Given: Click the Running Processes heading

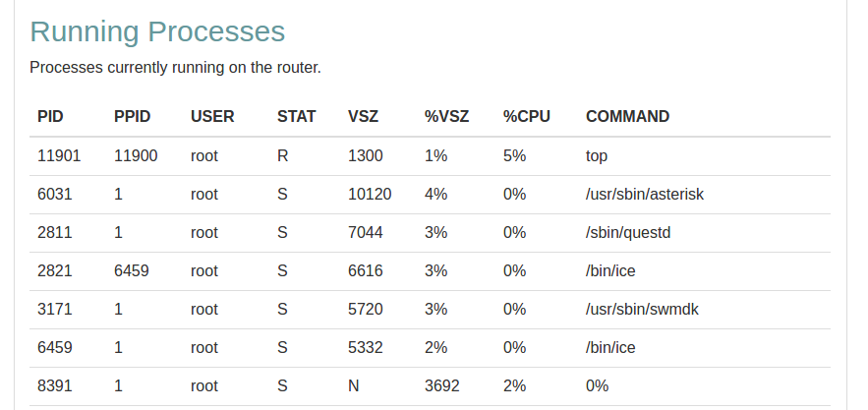Looking at the screenshot, I should click(157, 31).
